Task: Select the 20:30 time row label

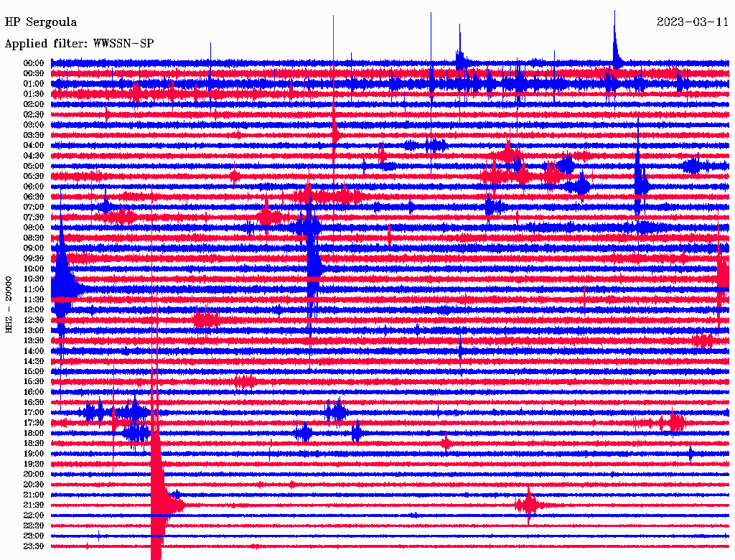Action: (x=34, y=485)
